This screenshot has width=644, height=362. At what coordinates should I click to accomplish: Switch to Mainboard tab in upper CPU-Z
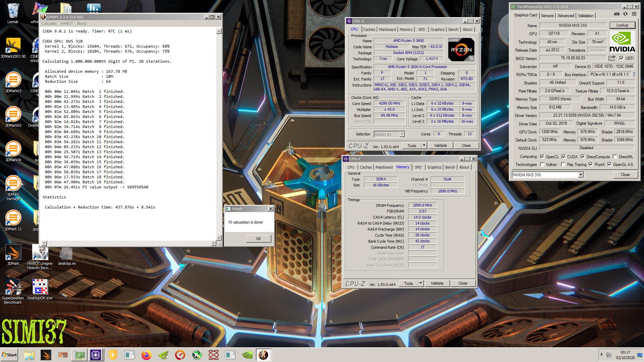pos(387,29)
